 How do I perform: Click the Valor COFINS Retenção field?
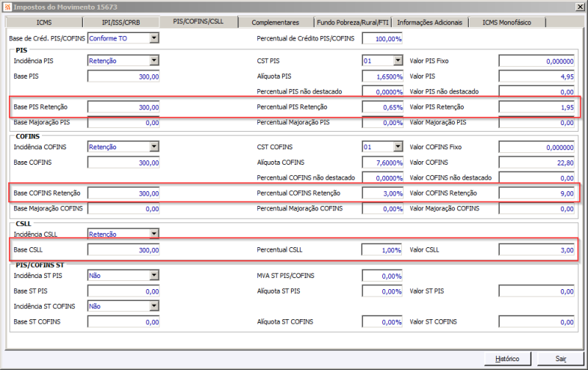(537, 193)
